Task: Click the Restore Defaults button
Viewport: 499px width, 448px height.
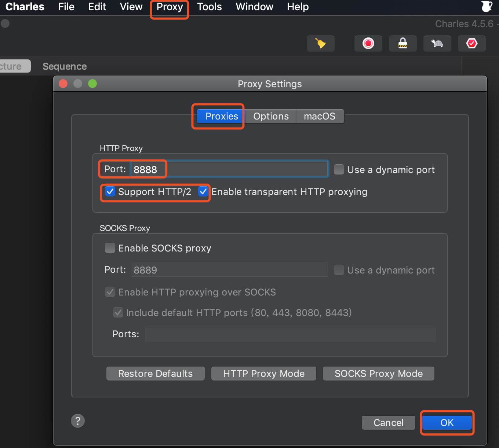Action: click(x=156, y=374)
